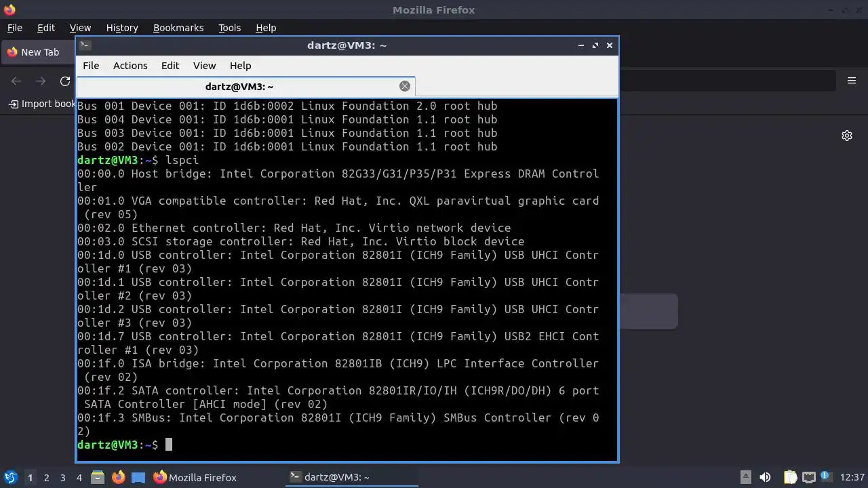Open terminal File menu

coord(91,66)
